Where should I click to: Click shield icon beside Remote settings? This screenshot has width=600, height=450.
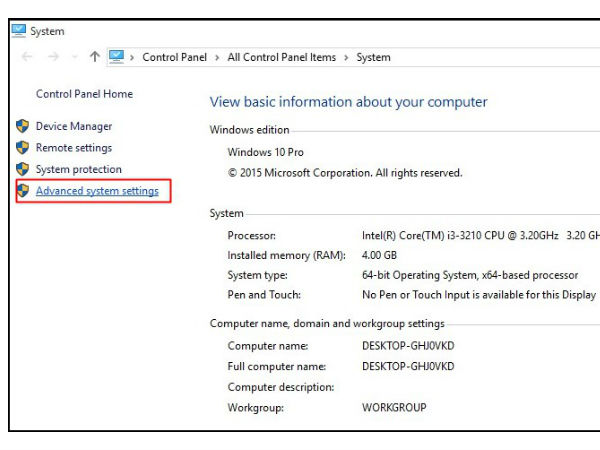click(x=23, y=147)
